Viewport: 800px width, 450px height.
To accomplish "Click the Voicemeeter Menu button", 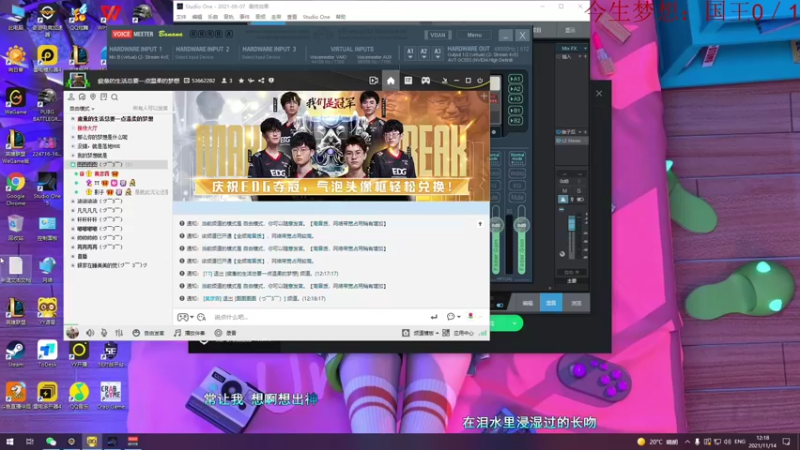I will click(x=474, y=35).
